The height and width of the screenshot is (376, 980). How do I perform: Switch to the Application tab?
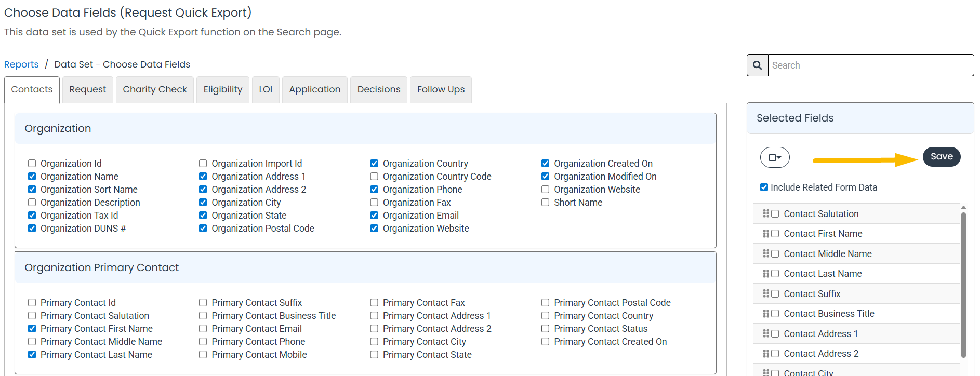tap(315, 89)
